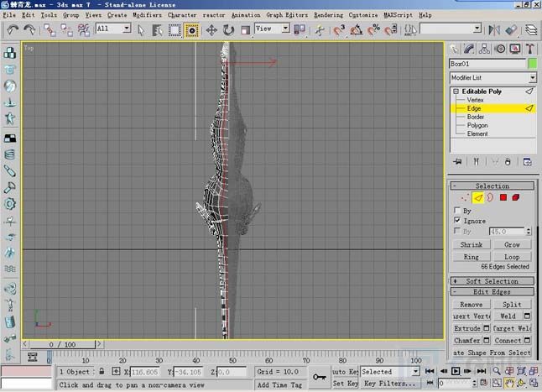Select the Move tool icon

(211, 30)
